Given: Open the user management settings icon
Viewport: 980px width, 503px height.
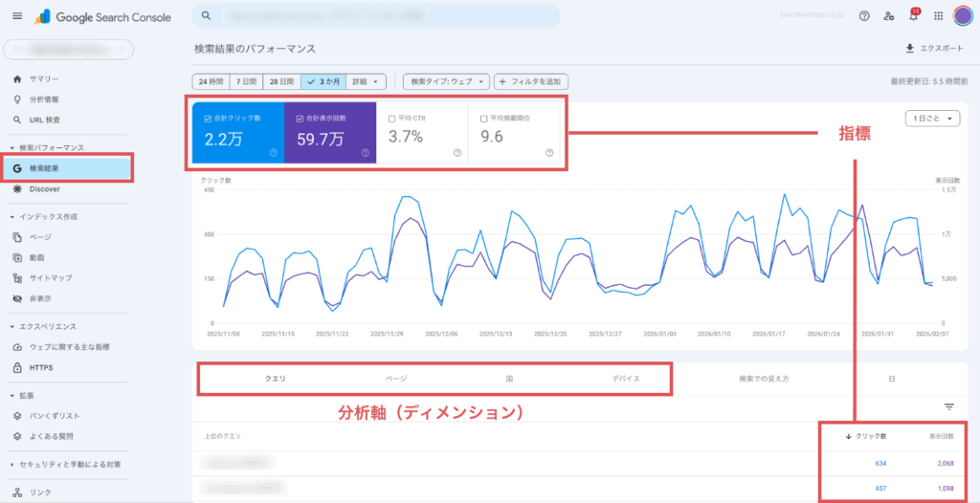Looking at the screenshot, I should pos(889,16).
